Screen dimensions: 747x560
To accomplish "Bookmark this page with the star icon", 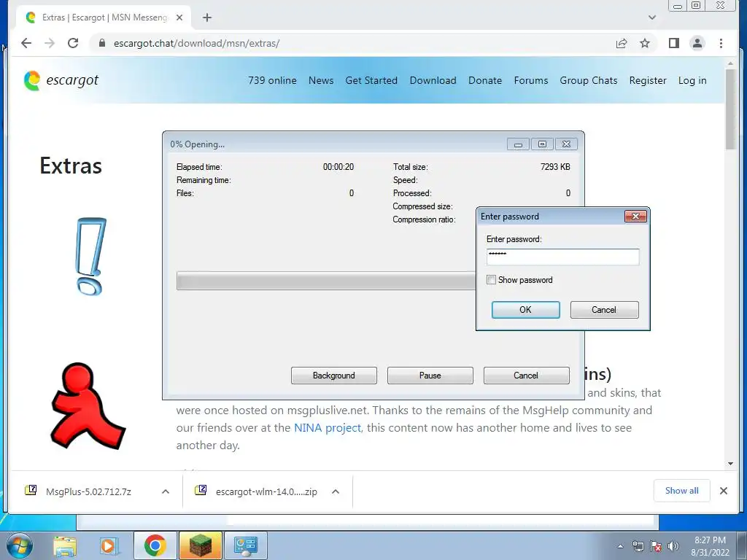I will pyautogui.click(x=645, y=43).
